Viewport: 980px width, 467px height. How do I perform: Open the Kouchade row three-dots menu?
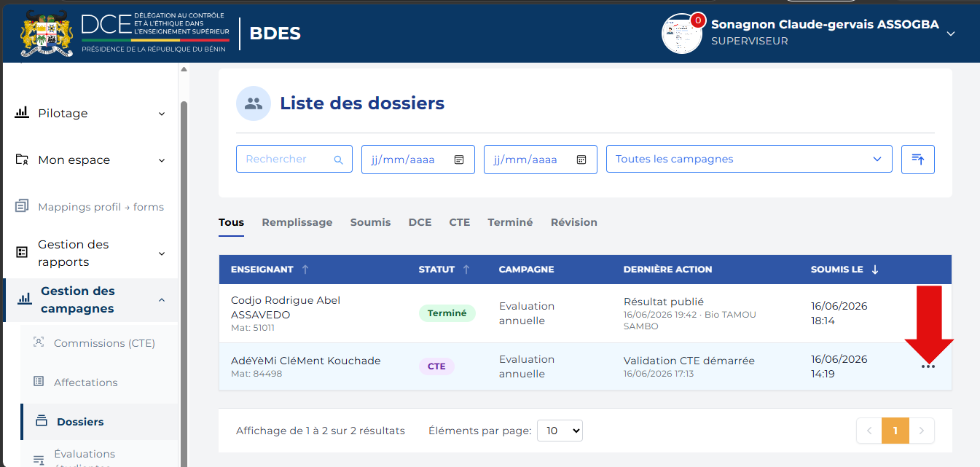[x=928, y=366]
